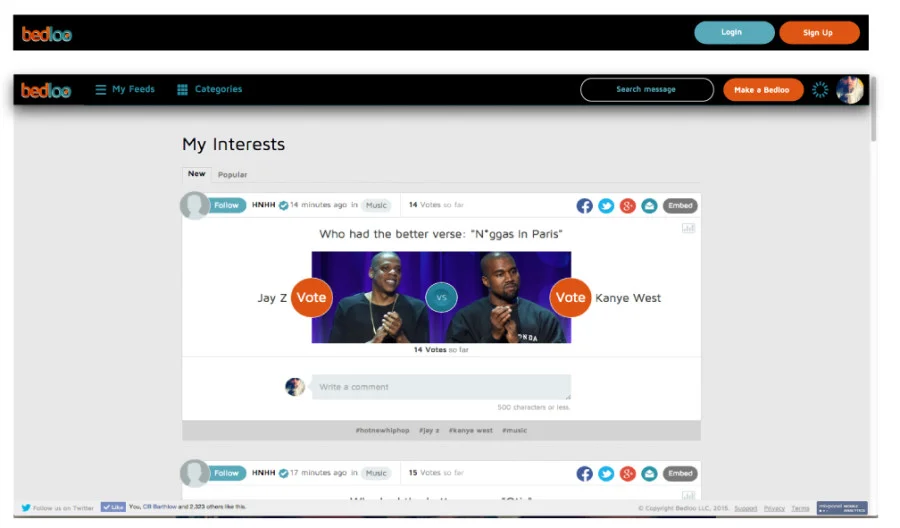Share the 17 minutes ago post on Twitter

pyautogui.click(x=606, y=474)
